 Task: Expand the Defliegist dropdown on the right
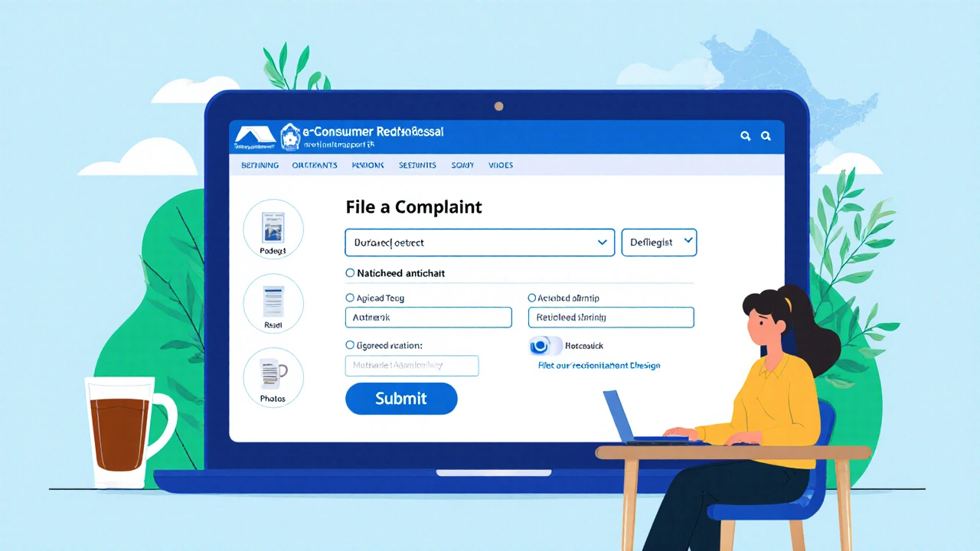658,242
